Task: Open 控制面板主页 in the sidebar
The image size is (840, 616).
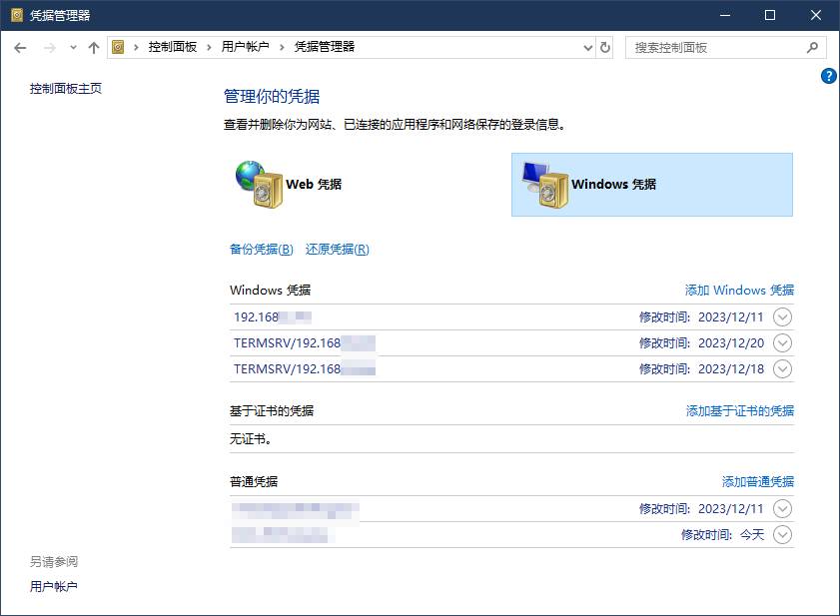Action: pos(66,89)
